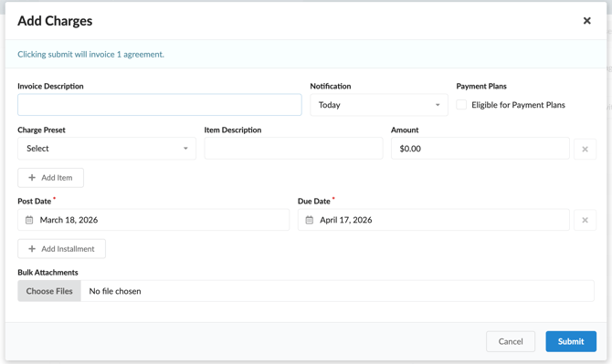The height and width of the screenshot is (364, 612).
Task: Open the Due Date picker April 17, 2026
Action: tap(434, 220)
